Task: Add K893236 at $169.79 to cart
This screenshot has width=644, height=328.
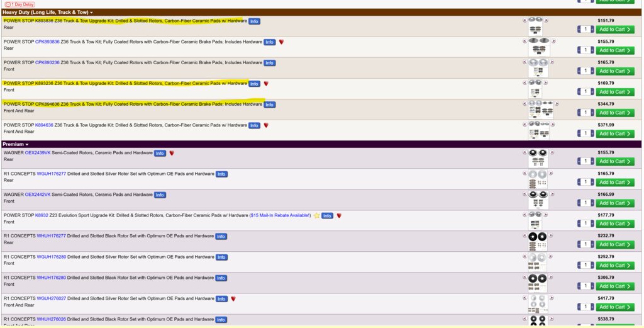Action: [x=615, y=92]
